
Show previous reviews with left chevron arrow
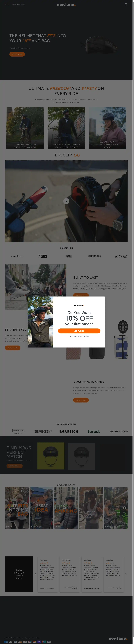[x=35, y=574]
